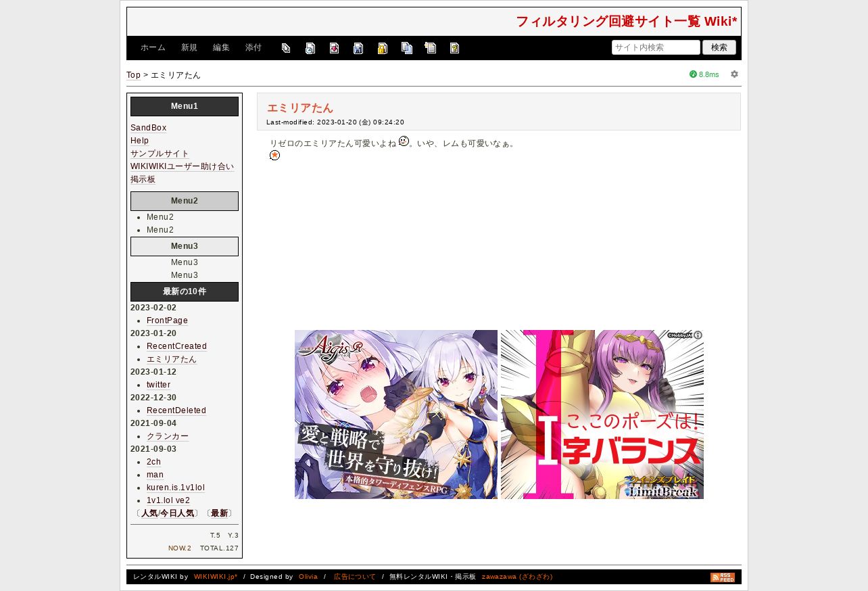Click the エミリアたん page heading
The width and height of the screenshot is (868, 591).
299,108
